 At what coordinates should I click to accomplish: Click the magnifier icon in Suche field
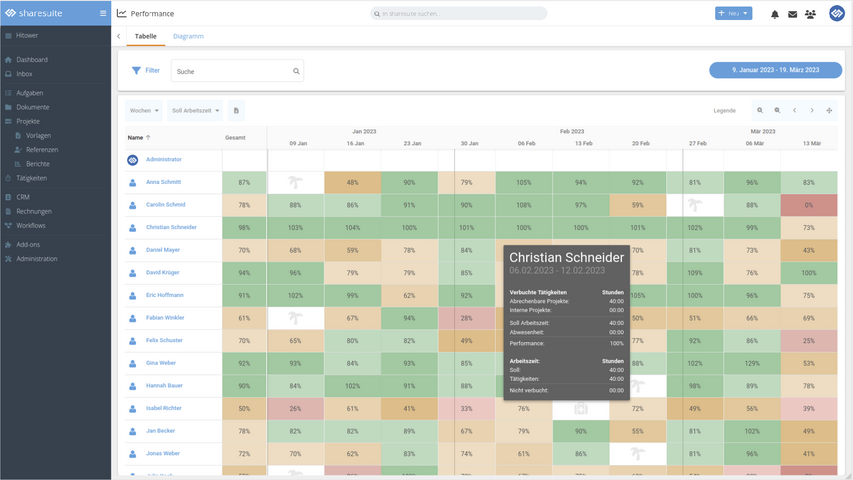point(296,71)
